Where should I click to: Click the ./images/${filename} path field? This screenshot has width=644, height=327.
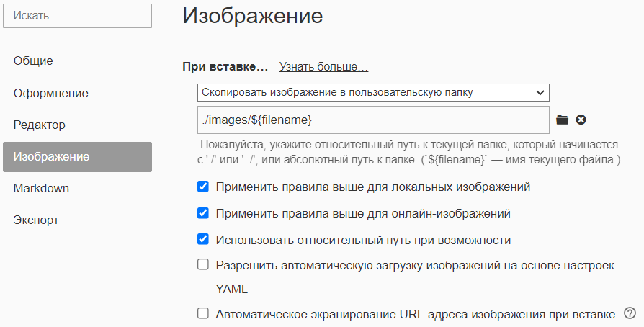[373, 119]
